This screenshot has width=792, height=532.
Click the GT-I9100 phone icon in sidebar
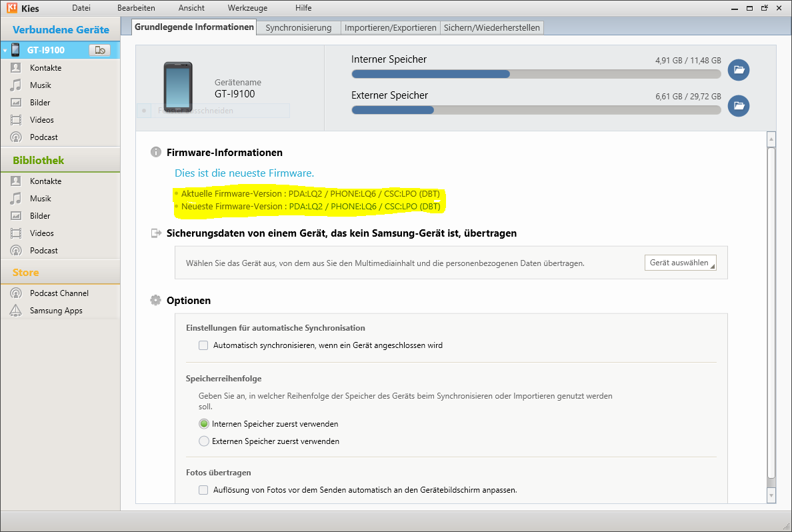[x=15, y=49]
